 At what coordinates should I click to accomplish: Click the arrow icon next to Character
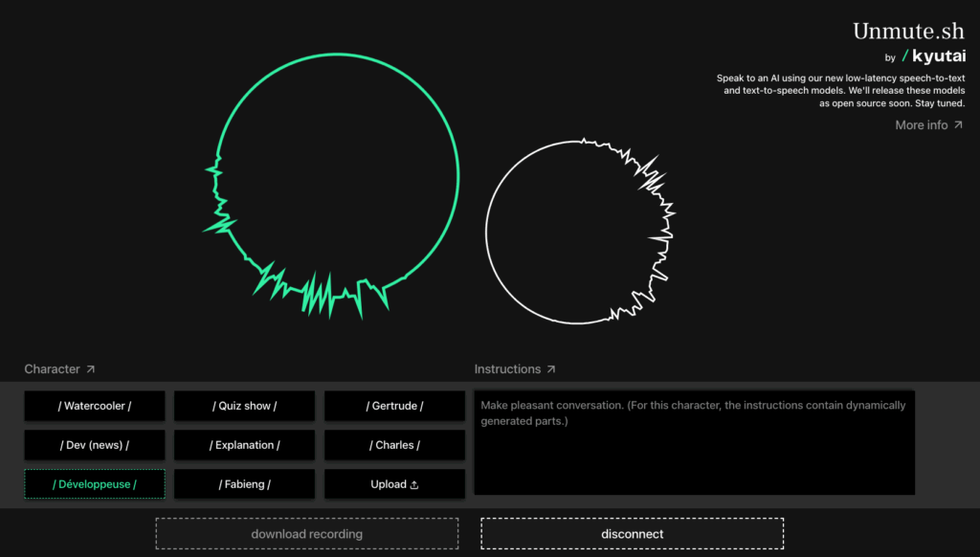tap(90, 368)
